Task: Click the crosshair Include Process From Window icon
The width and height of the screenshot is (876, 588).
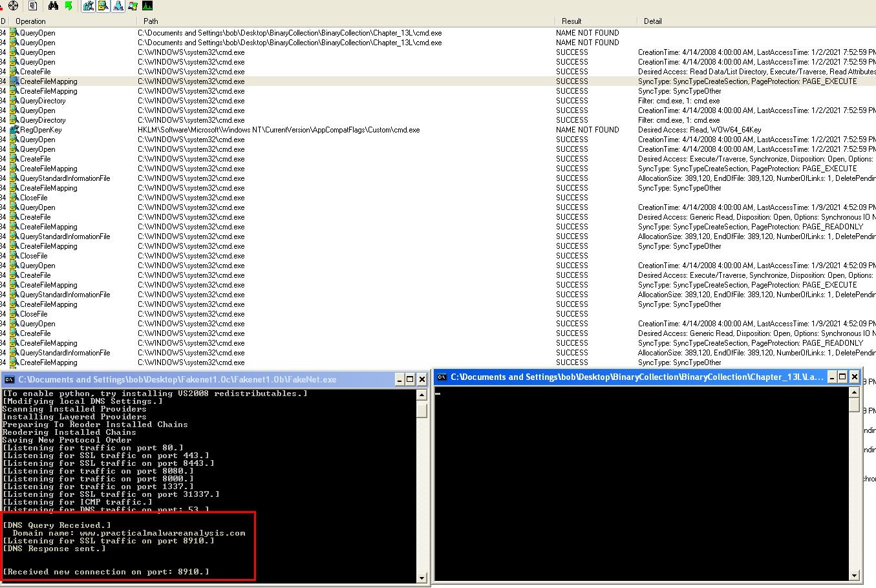Action: coord(14,6)
